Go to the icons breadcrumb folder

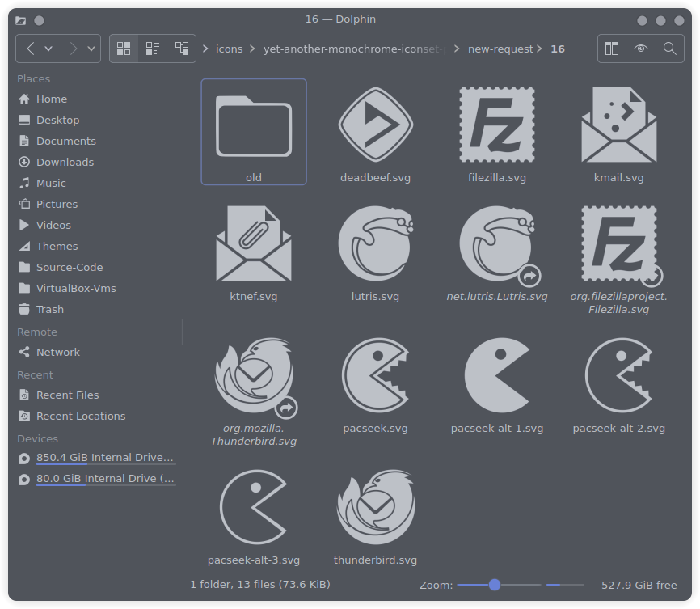tap(229, 49)
